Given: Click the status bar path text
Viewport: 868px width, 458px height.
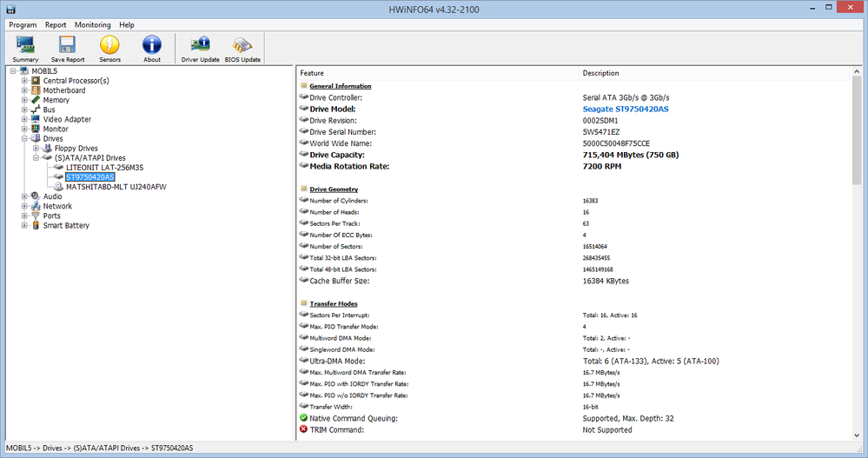Looking at the screenshot, I should pyautogui.click(x=100, y=448).
